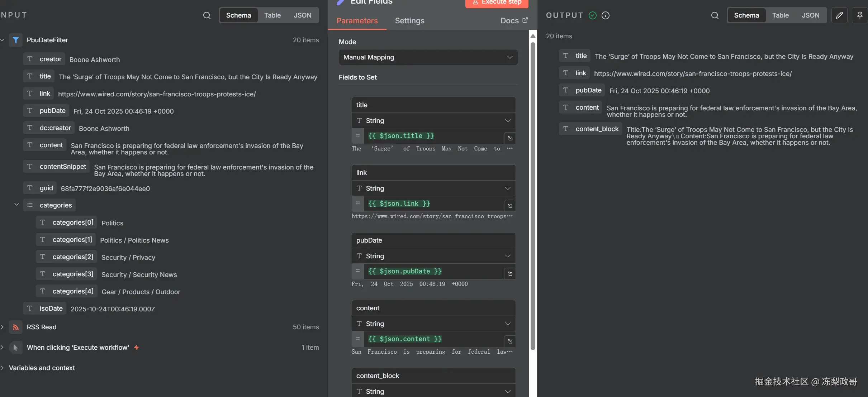Expand the RSS Read node
Screen dimensions: 868x397
click(x=3, y=327)
